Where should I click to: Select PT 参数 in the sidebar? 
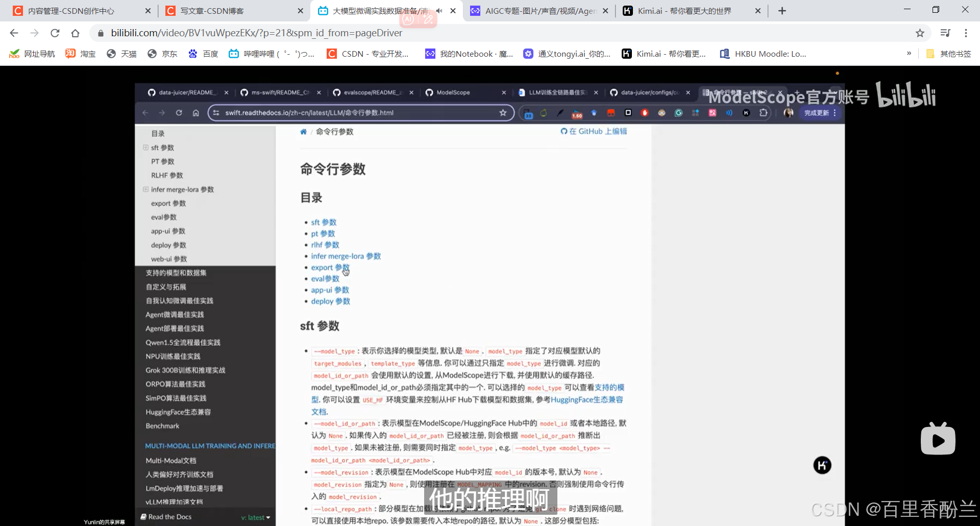[163, 161]
